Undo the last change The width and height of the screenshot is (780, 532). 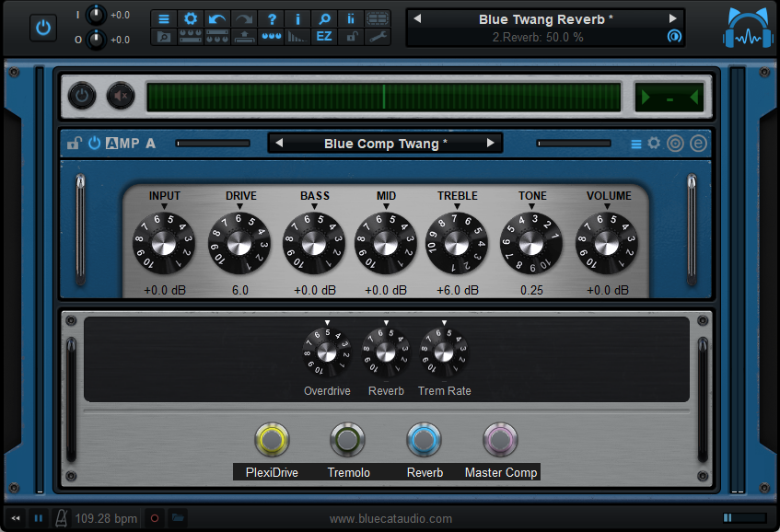(217, 19)
